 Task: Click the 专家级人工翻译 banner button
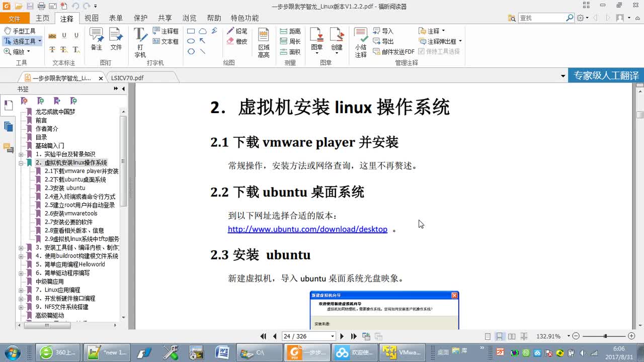(x=606, y=76)
